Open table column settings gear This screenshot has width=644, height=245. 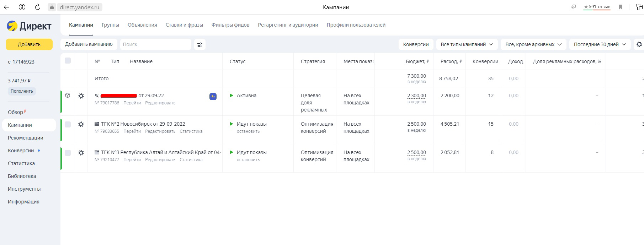pos(639,44)
